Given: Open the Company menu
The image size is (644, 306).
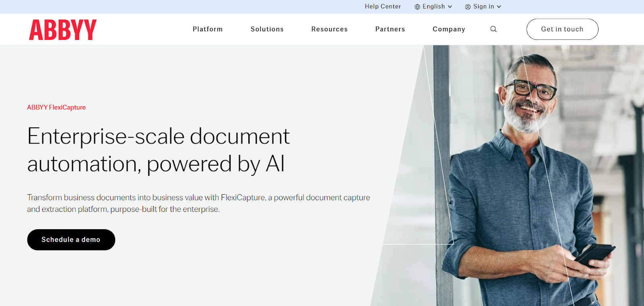Looking at the screenshot, I should 449,29.
